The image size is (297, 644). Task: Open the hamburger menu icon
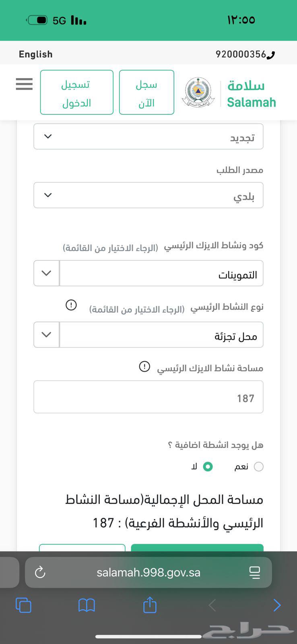pos(24,84)
